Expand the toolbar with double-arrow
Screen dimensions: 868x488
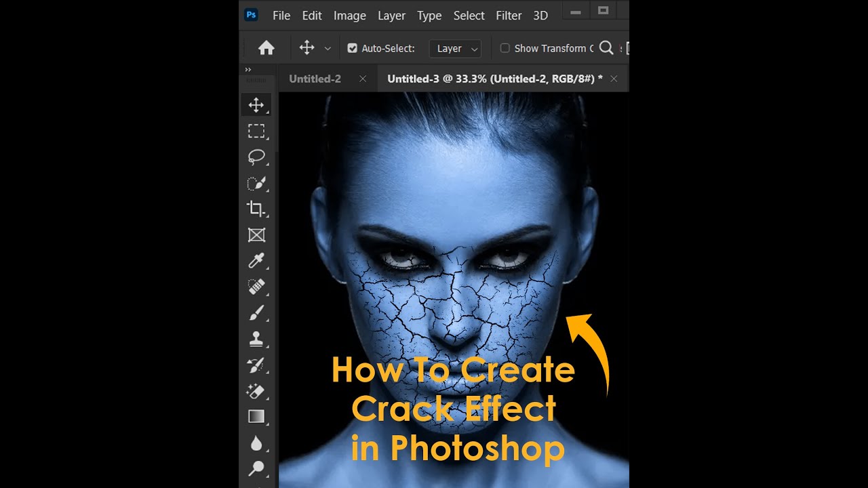pos(248,69)
